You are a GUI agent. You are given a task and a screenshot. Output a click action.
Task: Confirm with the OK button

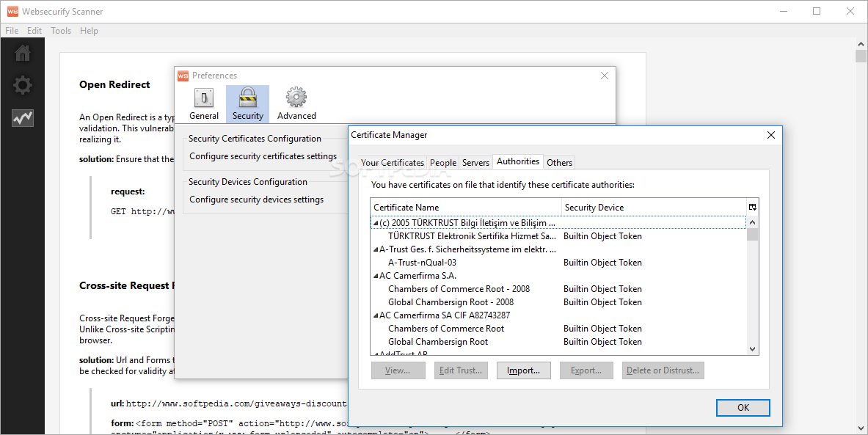click(x=743, y=407)
